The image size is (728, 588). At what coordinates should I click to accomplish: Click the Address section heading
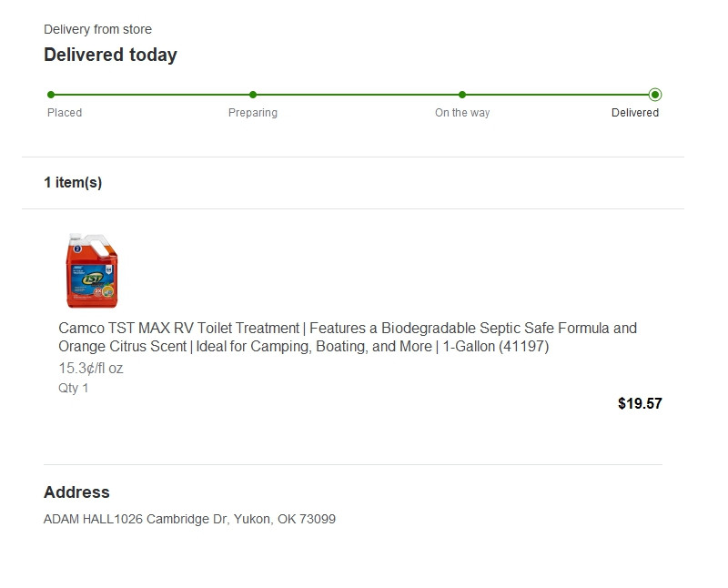click(x=76, y=492)
